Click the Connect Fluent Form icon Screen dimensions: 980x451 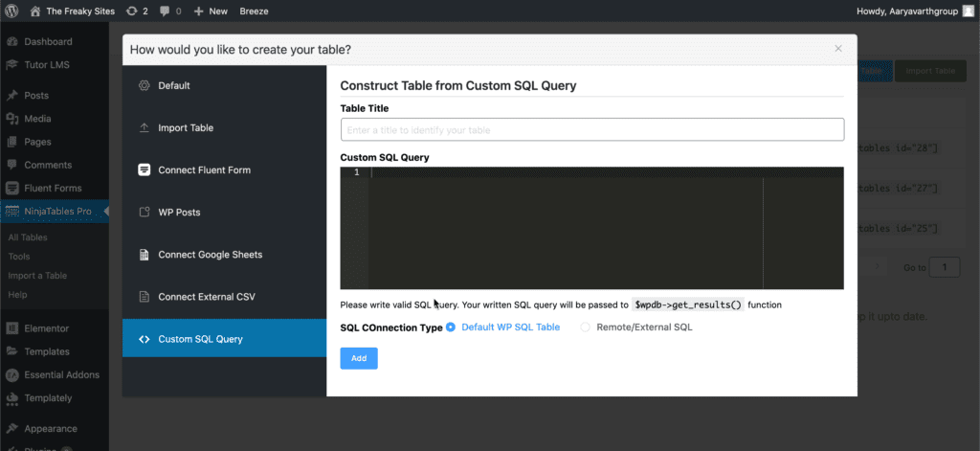144,170
